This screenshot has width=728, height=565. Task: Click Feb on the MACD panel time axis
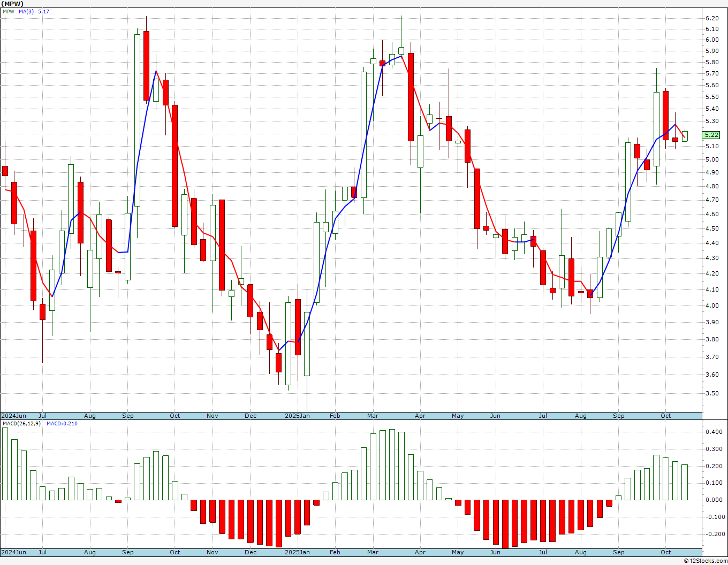(335, 552)
